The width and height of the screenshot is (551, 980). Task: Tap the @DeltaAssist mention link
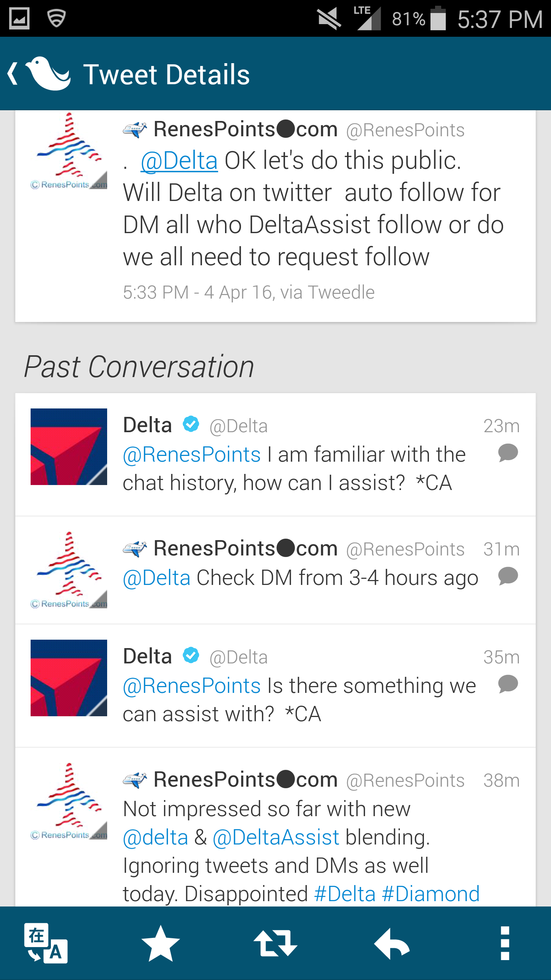tap(276, 838)
